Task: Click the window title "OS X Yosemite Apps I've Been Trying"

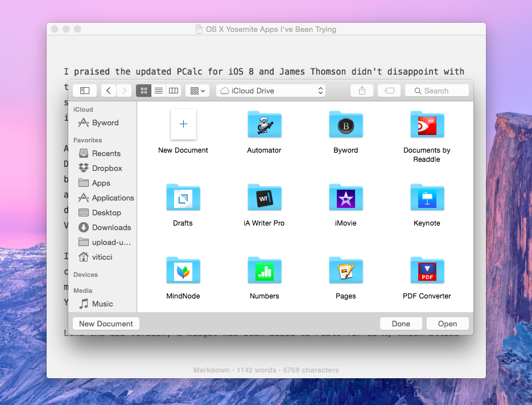Action: click(271, 29)
